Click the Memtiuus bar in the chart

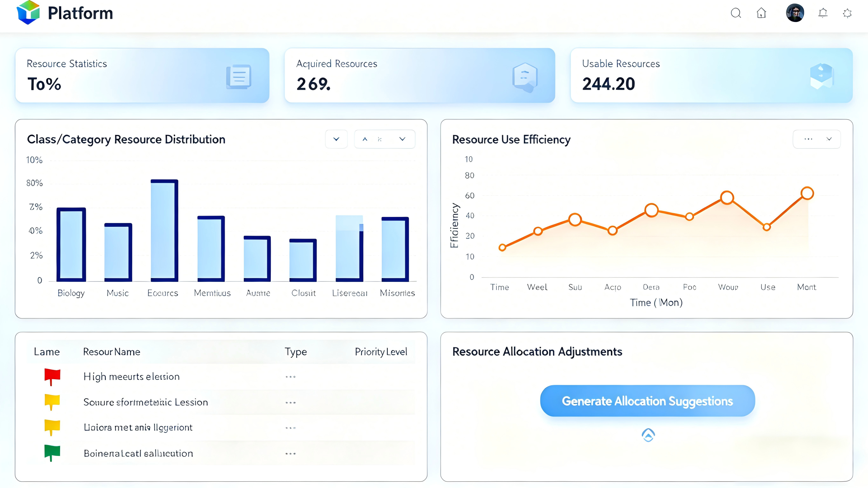[211, 248]
